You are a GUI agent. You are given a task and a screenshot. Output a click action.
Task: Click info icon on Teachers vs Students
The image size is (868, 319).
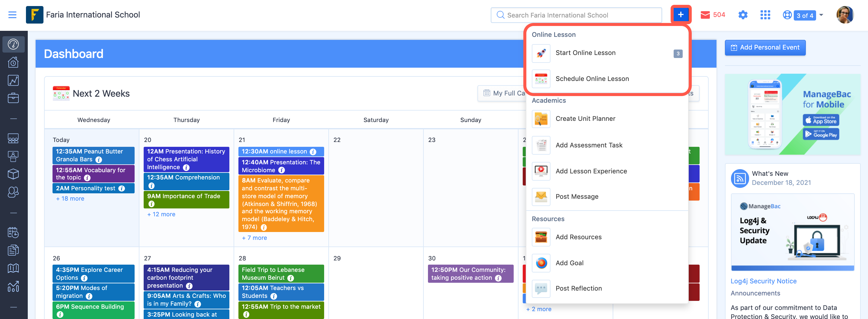[x=274, y=296]
